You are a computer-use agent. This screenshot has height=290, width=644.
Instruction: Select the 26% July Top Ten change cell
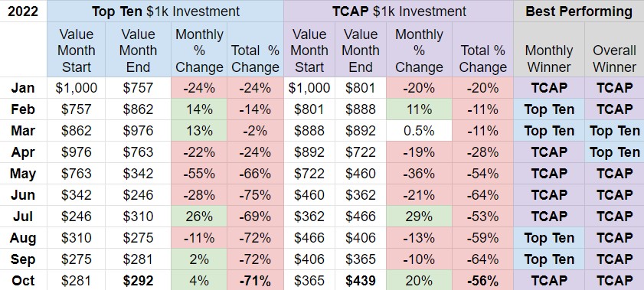coord(199,217)
